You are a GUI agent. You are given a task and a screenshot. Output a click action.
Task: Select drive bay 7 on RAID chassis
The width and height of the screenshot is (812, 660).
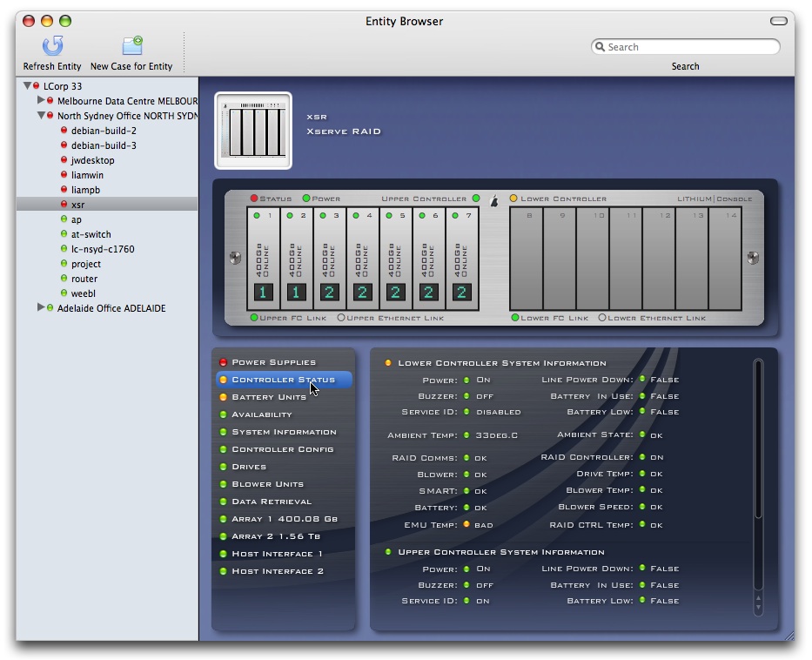(x=462, y=259)
